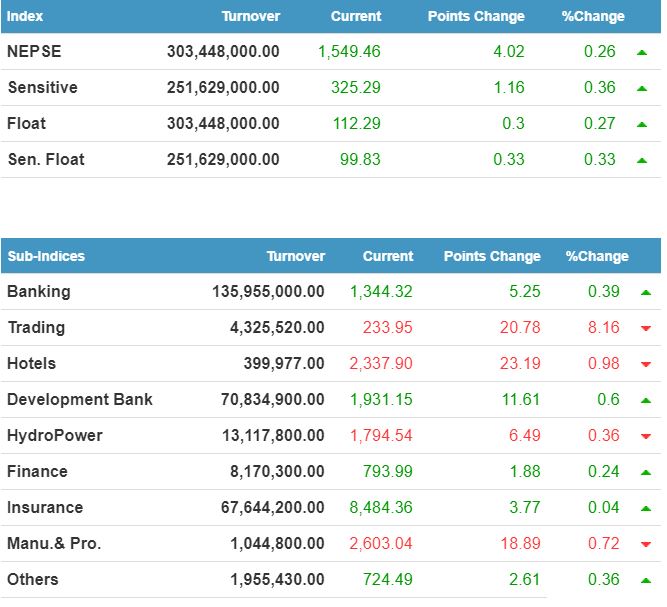Click the Sub-Indices column header

(x=46, y=256)
